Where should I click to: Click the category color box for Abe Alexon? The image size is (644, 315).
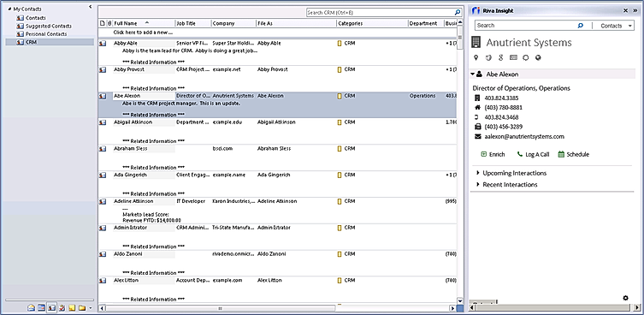tap(340, 96)
